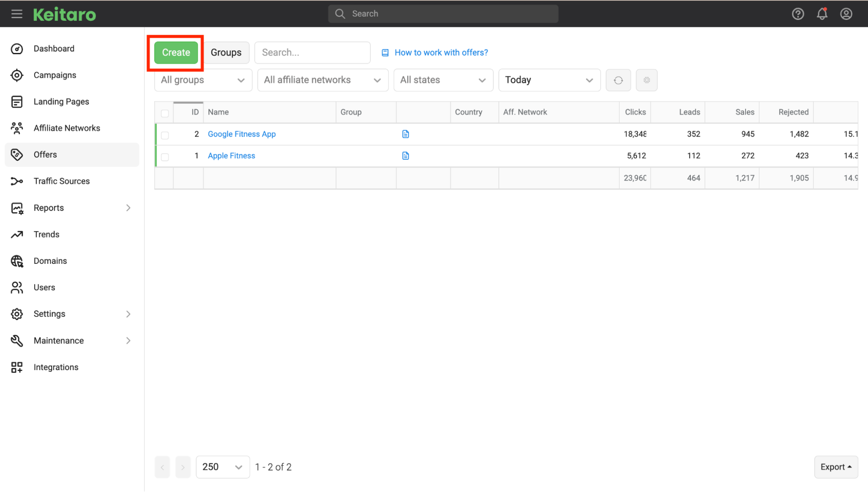
Task: Open the All groups dropdown
Action: (203, 80)
